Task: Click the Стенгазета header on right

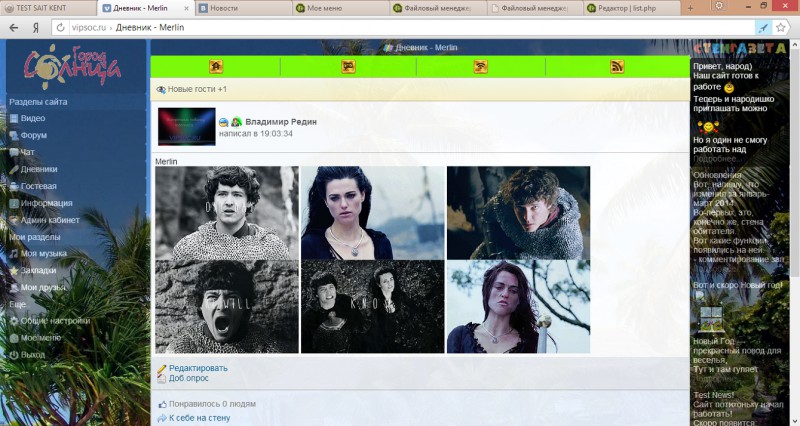Action: pyautogui.click(x=740, y=48)
